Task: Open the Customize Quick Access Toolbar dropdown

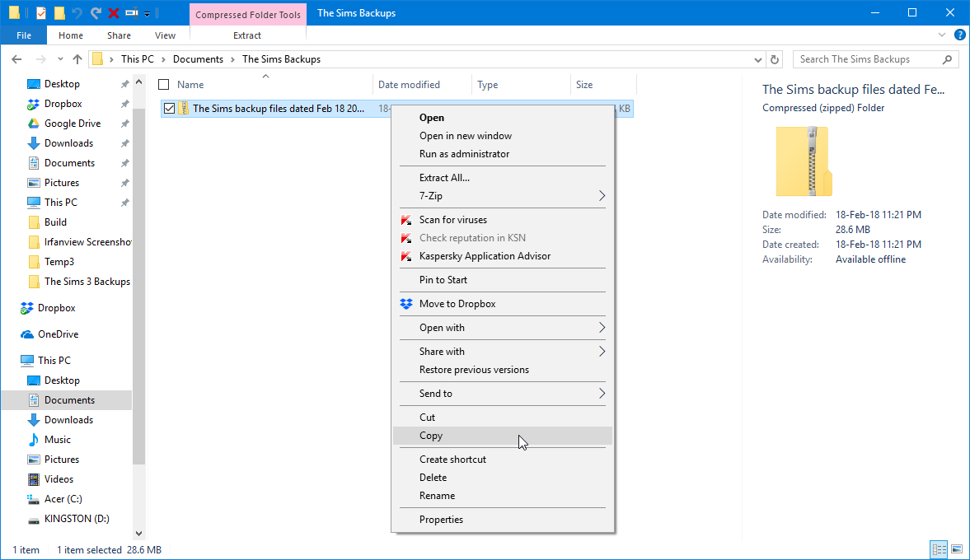Action: (147, 14)
